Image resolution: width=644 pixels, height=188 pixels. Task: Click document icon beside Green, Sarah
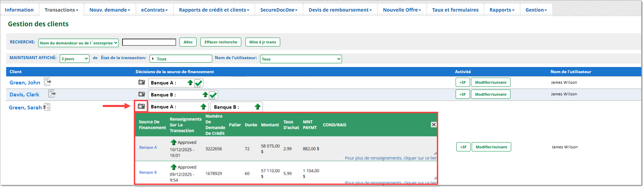pyautogui.click(x=47, y=107)
